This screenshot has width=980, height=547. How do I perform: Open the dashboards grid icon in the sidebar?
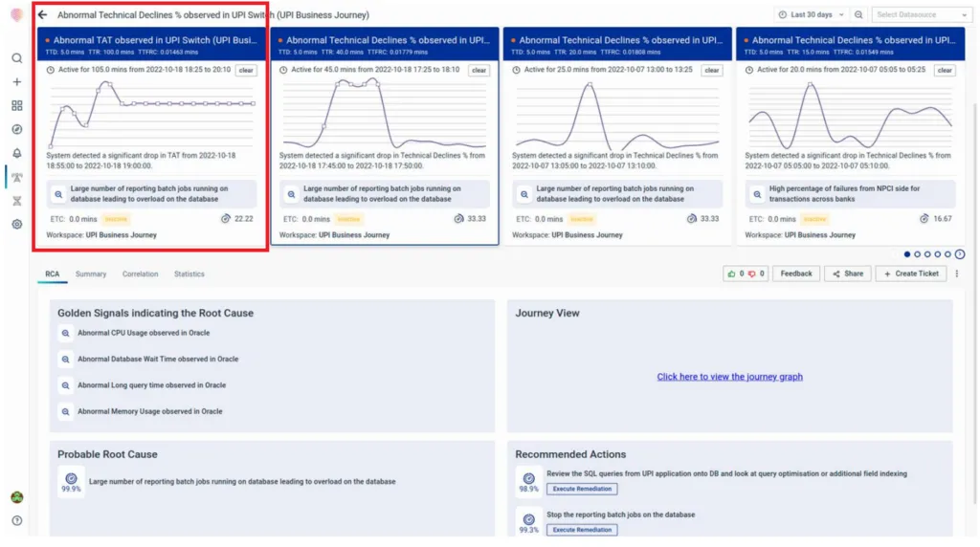(17, 105)
